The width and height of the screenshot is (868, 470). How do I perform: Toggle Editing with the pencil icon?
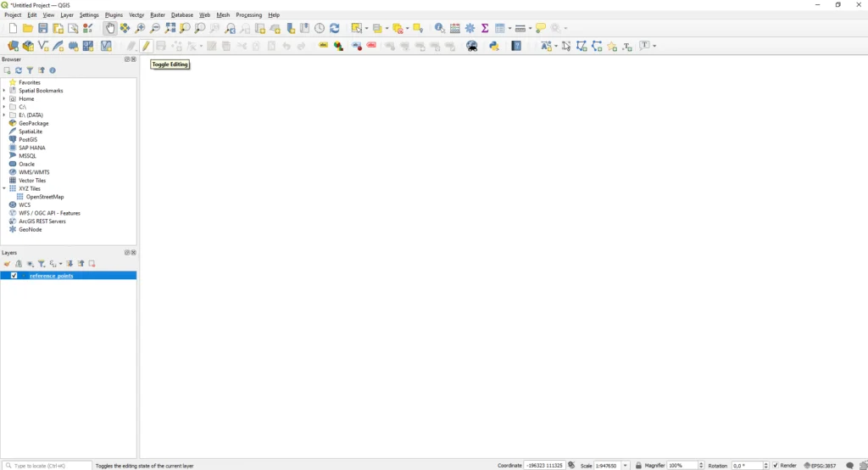point(146,46)
